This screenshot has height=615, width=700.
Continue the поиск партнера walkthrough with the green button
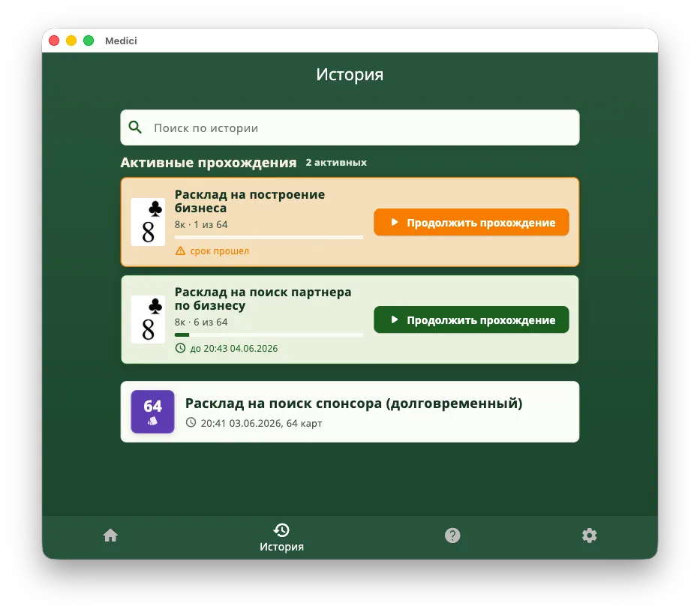(471, 319)
